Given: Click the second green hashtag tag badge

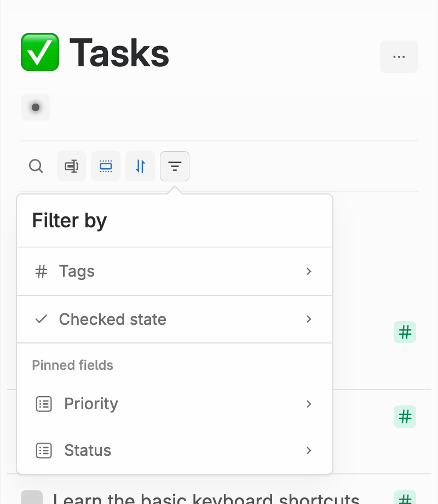Looking at the screenshot, I should (x=405, y=416).
